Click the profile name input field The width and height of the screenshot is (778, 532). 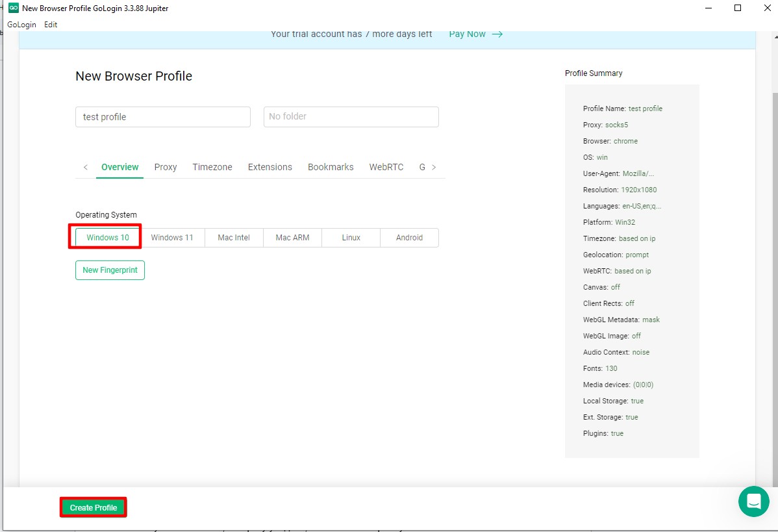click(162, 117)
